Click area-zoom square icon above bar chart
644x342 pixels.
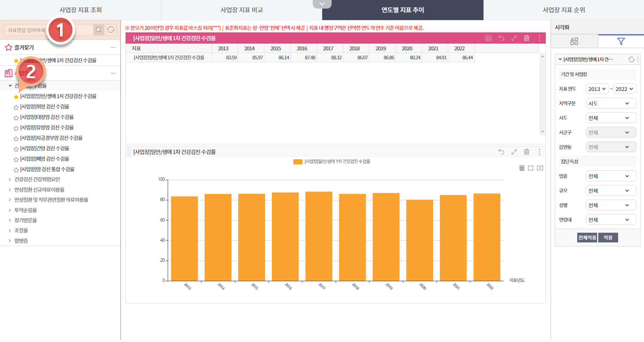[x=531, y=168]
